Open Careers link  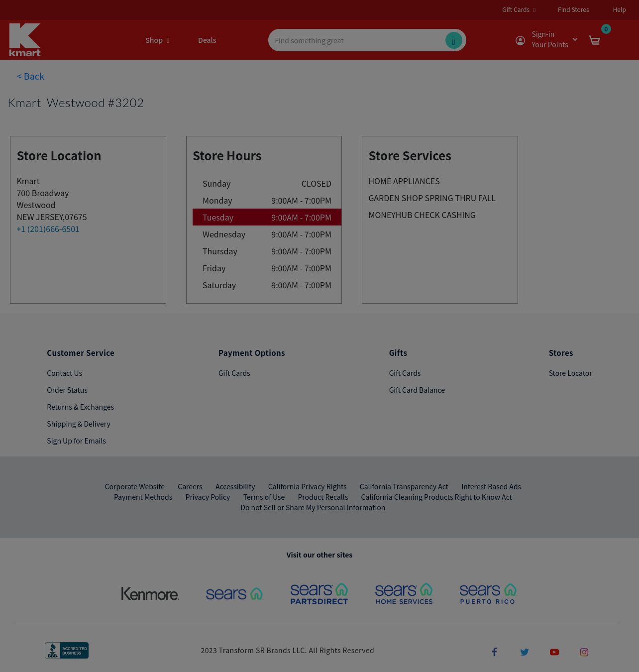190,486
